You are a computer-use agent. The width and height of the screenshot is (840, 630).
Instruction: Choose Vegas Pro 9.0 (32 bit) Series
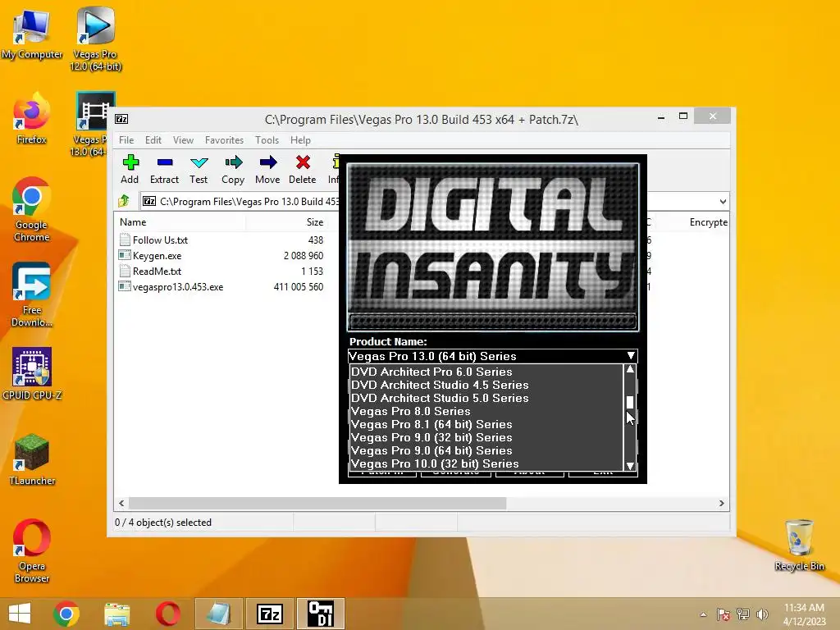pyautogui.click(x=431, y=437)
